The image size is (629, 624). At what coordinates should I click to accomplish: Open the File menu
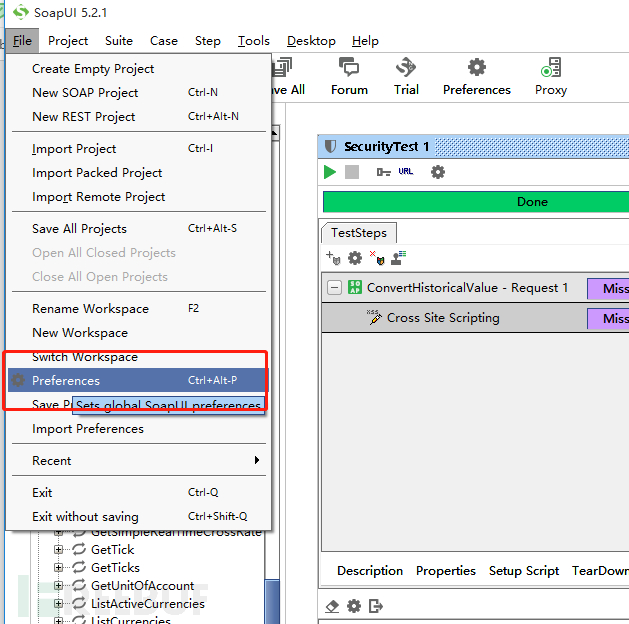tap(22, 41)
